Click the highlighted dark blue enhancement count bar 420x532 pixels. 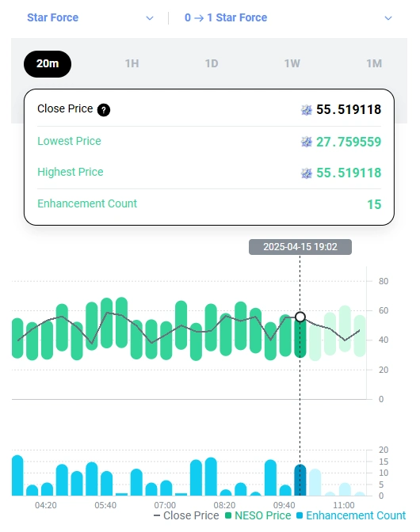[x=300, y=480]
